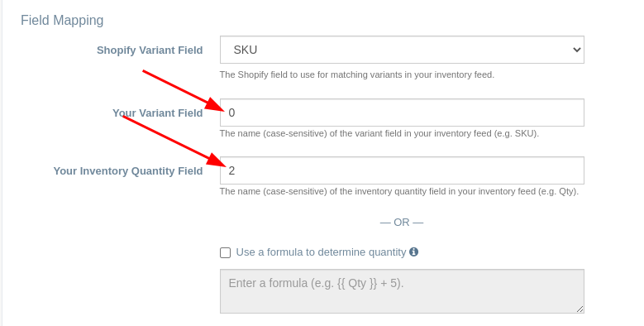Click the disabled formula text area
Viewport: 644px width, 326px height.
402,291
